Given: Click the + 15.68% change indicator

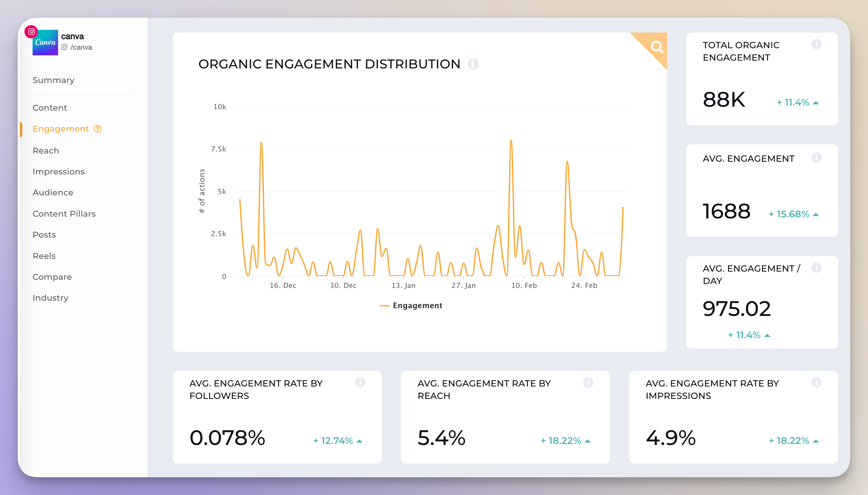Looking at the screenshot, I should click(x=789, y=214).
